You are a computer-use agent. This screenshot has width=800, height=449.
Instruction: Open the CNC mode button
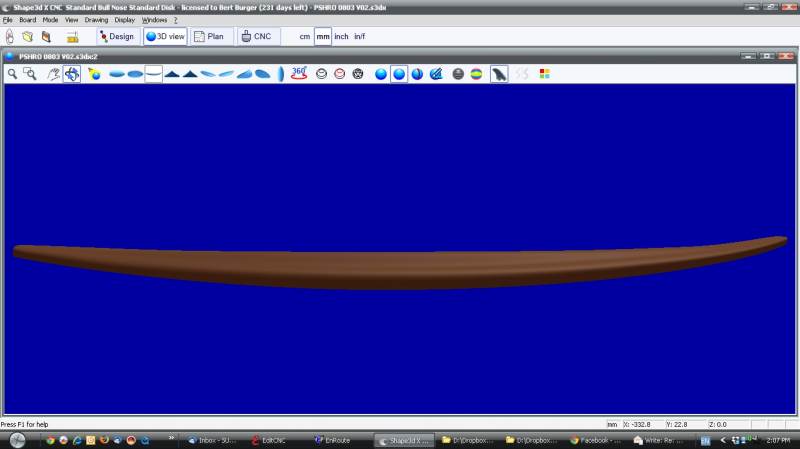click(257, 36)
